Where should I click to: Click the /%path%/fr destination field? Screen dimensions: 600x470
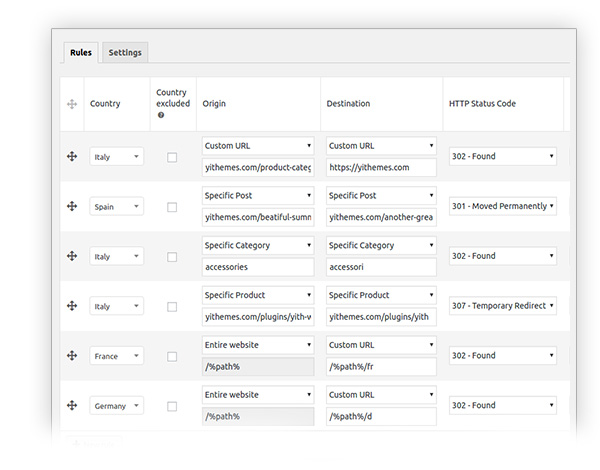[x=381, y=366]
